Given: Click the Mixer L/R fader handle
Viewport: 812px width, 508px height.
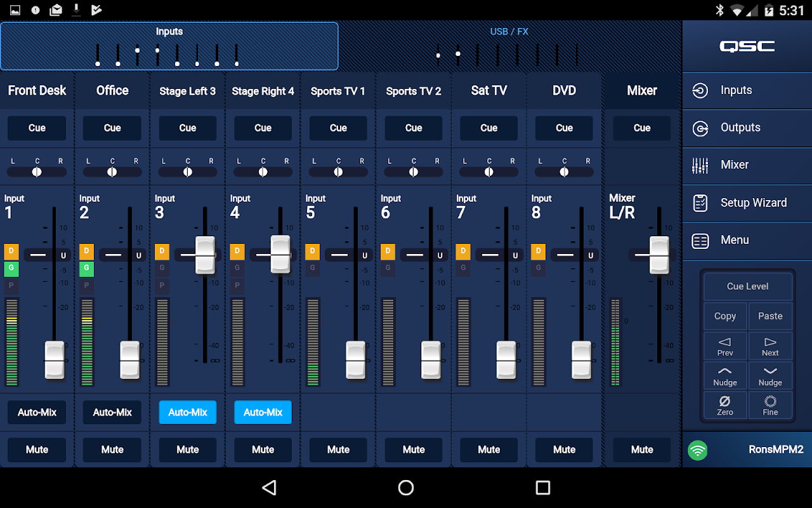Looking at the screenshot, I should pyautogui.click(x=659, y=255).
